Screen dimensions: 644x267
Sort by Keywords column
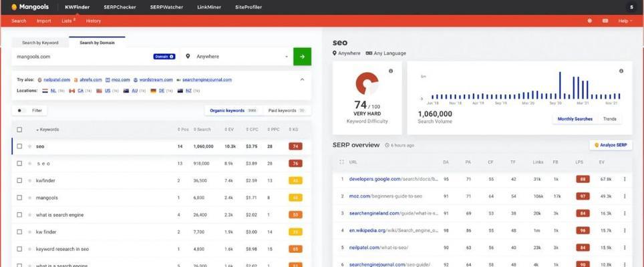[47, 129]
